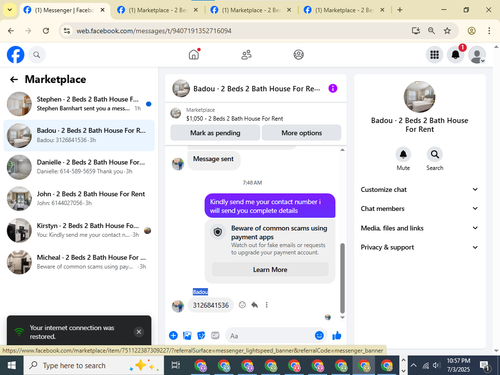500x375 pixels.
Task: Open Danielle's 2 Beds 2 Bath conversation
Action: (79, 167)
